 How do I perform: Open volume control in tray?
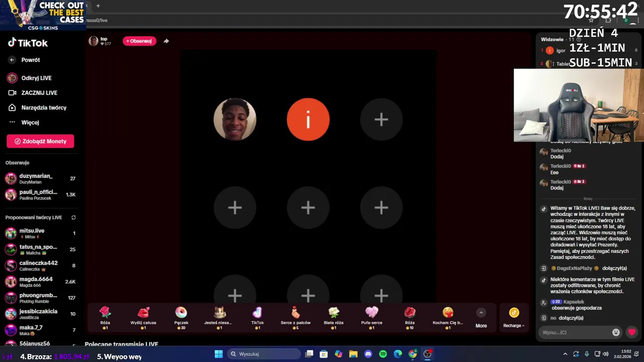tap(605, 354)
